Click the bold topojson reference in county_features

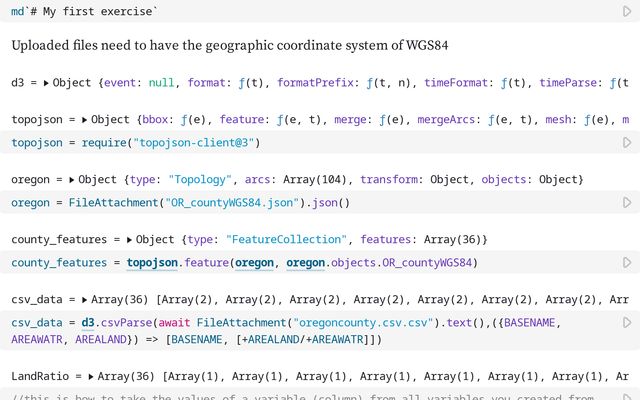pyautogui.click(x=153, y=263)
